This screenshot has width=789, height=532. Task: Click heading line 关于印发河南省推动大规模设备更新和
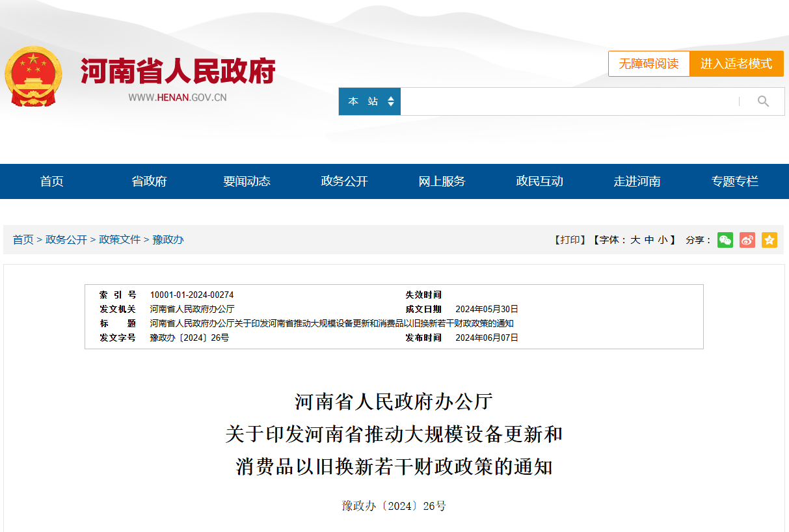pyautogui.click(x=394, y=434)
